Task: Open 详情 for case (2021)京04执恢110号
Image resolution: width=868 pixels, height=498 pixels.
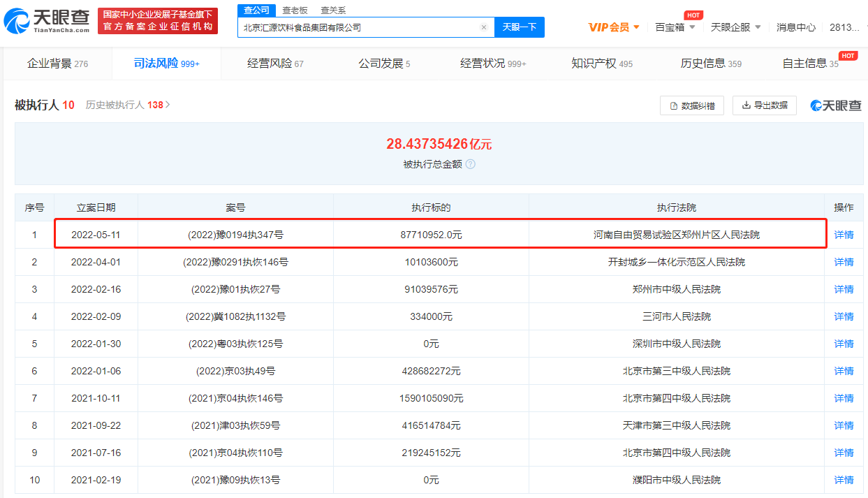Action: tap(844, 453)
